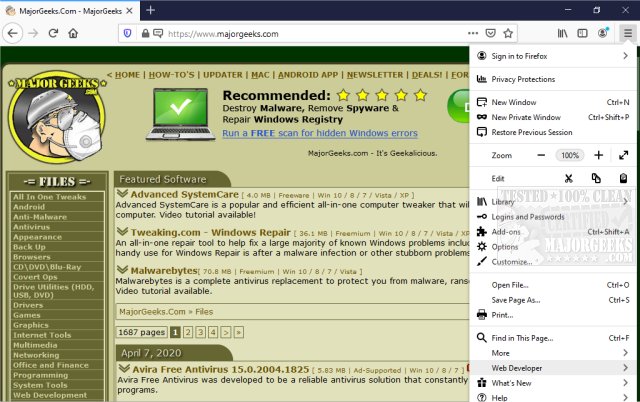Screen dimensions: 640x402
Task: Open site permissions icon next to padlock
Action: [158, 33]
